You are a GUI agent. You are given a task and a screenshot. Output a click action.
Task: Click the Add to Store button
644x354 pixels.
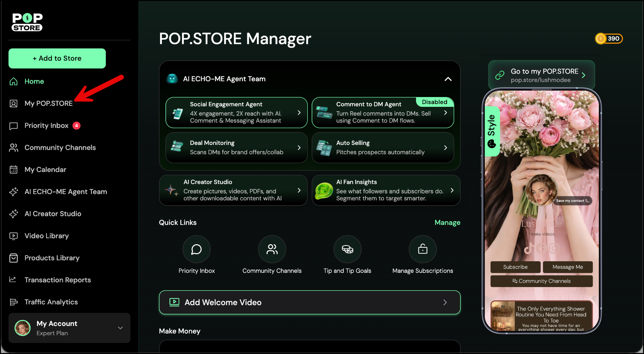(57, 58)
